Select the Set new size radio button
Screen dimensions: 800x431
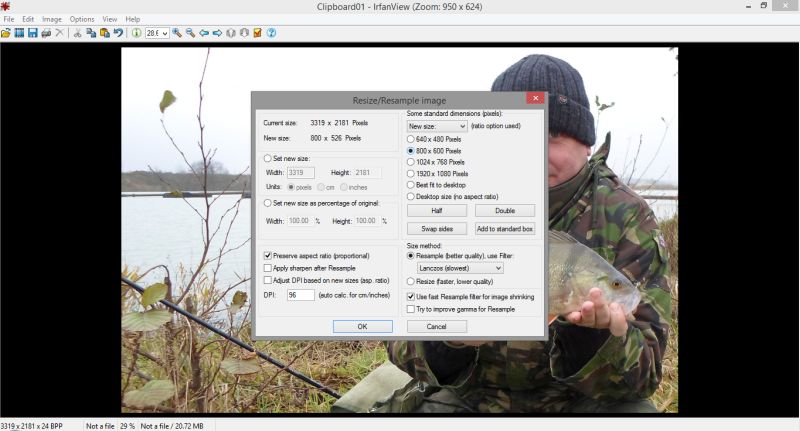(267, 158)
